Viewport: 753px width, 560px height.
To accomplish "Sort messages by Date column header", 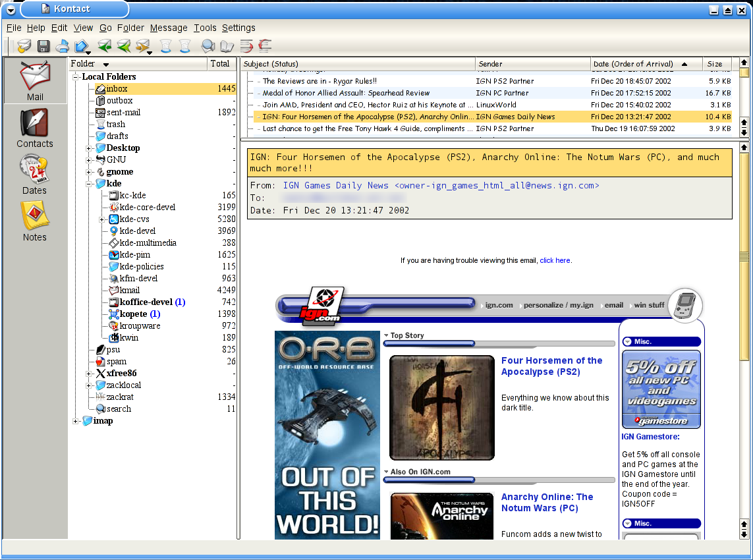I will pyautogui.click(x=646, y=64).
